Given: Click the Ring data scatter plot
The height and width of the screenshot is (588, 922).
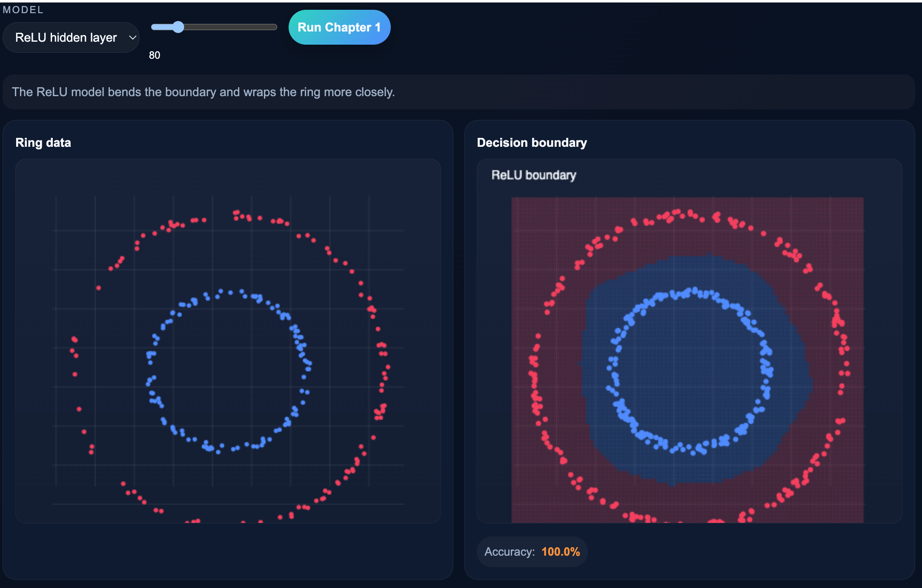Looking at the screenshot, I should pos(228,341).
